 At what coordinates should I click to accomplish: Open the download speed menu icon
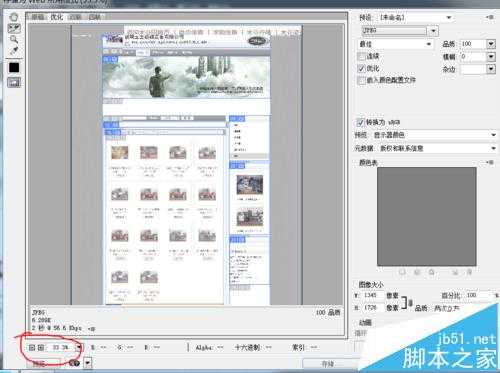(92, 329)
